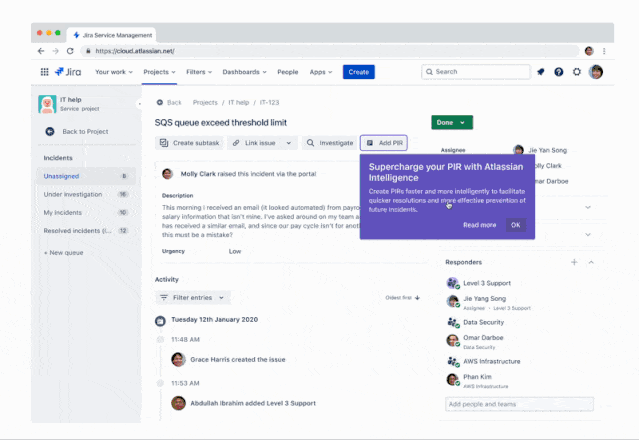Image resolution: width=639 pixels, height=440 pixels.
Task: Select Under investigation queue
Action: tap(86, 194)
